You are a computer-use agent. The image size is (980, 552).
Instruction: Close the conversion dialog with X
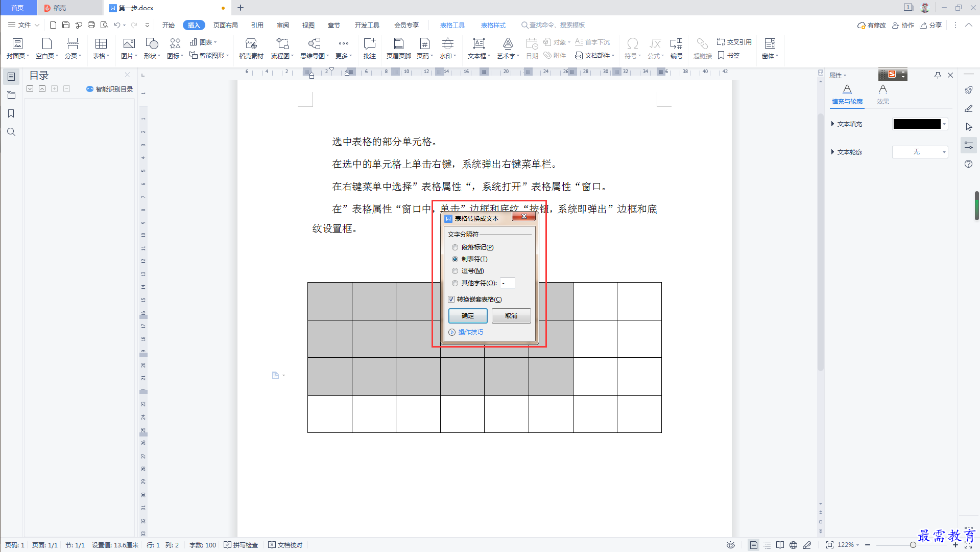point(524,217)
